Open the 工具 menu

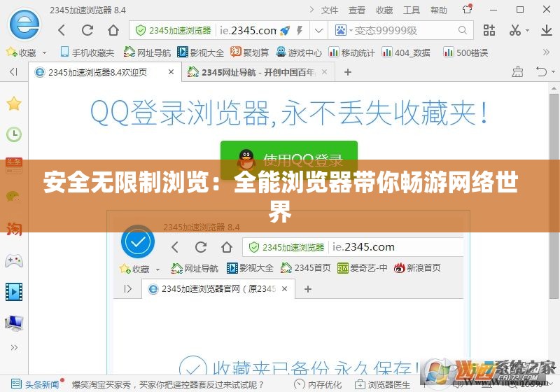coord(412,10)
